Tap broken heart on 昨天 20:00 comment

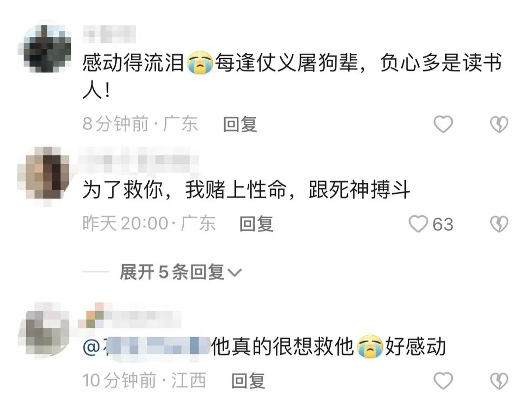click(499, 224)
